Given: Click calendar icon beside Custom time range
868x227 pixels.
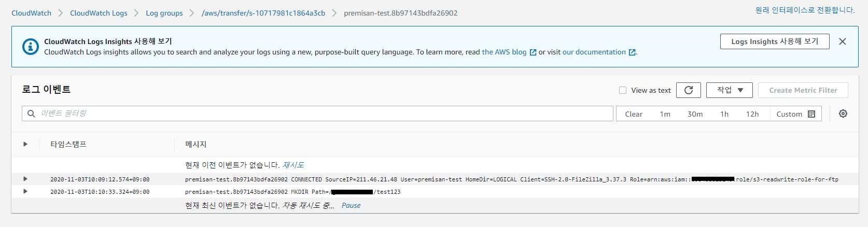Looking at the screenshot, I should (811, 114).
